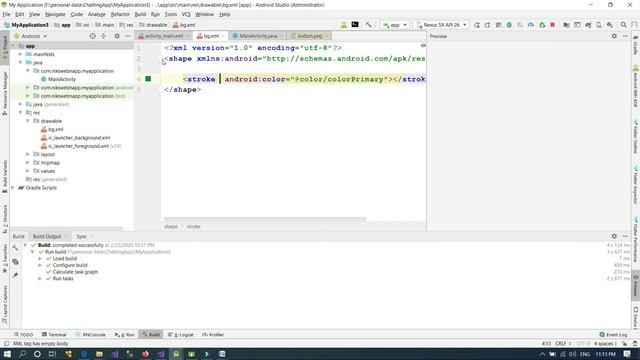Click the 4 spaces indent status entry
The image size is (640, 360).
point(605,343)
